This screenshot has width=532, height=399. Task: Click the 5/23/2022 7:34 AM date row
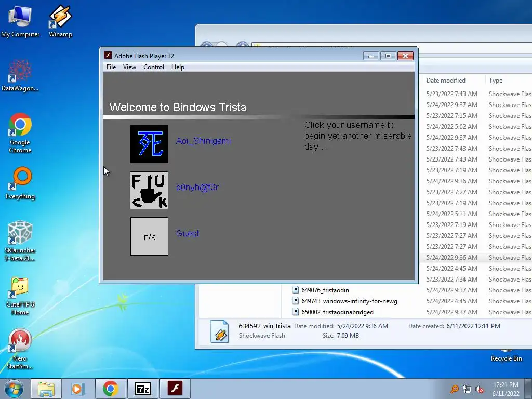[451, 279]
